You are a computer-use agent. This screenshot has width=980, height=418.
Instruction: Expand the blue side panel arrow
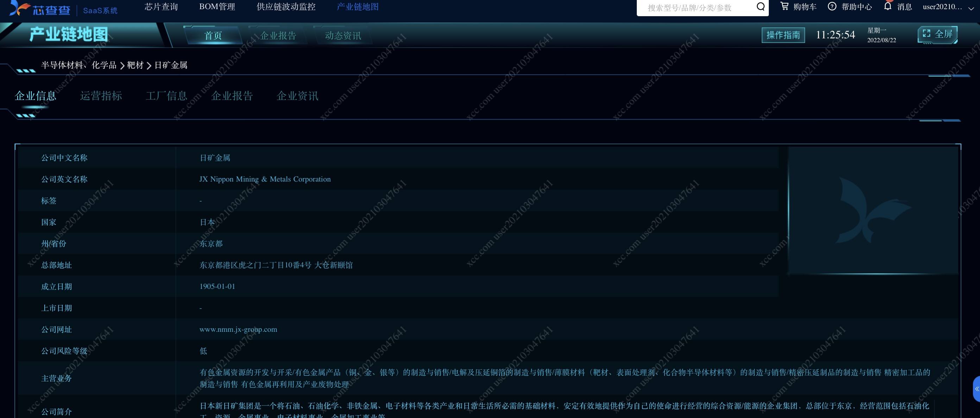976,389
